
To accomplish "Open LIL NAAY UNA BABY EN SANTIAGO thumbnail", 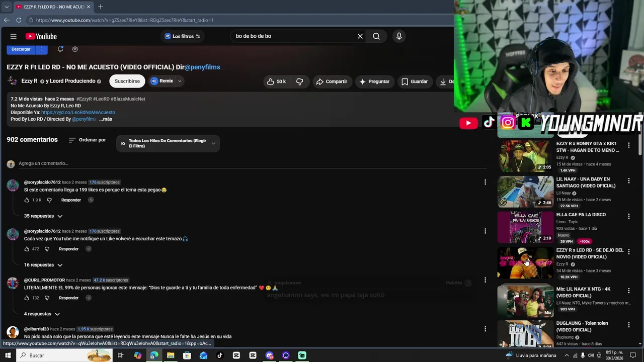I will click(525, 192).
